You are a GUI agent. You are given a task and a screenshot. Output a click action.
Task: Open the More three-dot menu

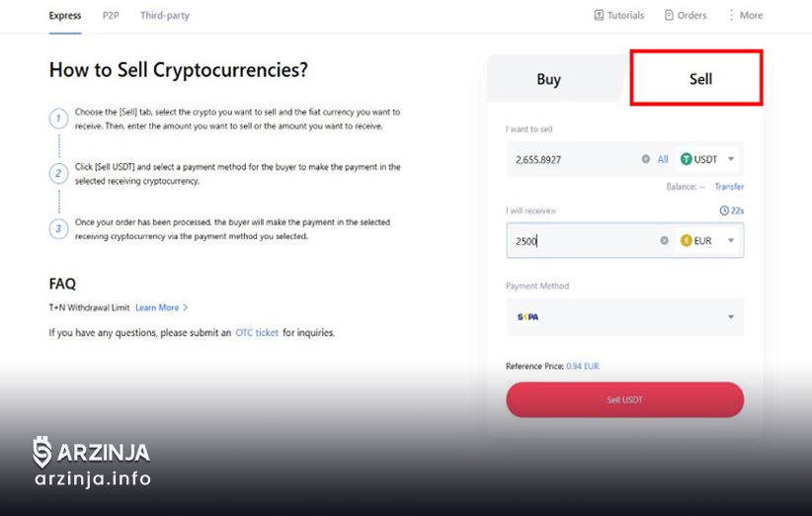pos(732,15)
